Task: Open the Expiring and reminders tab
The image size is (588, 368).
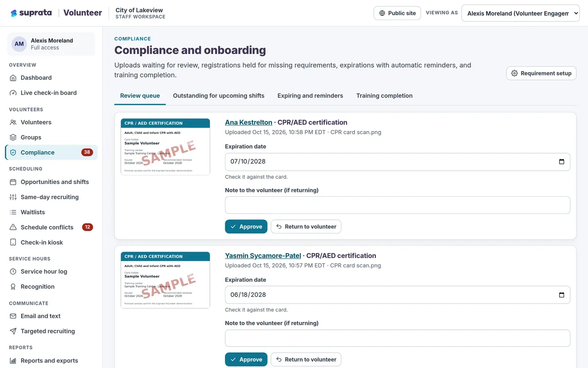Action: (x=310, y=96)
